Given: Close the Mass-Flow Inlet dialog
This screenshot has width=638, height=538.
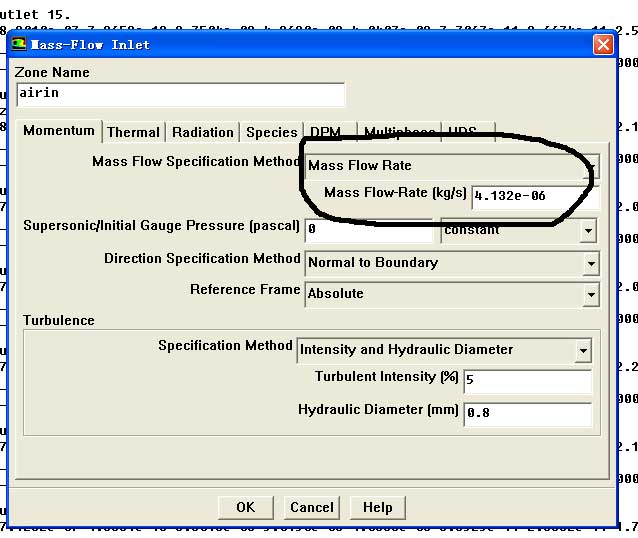Looking at the screenshot, I should [603, 45].
